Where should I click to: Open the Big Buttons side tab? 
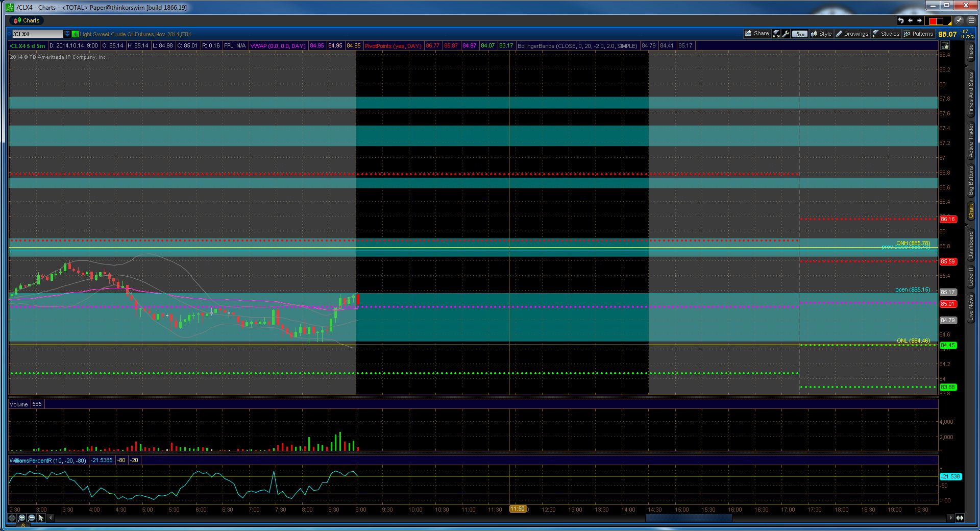pos(970,180)
